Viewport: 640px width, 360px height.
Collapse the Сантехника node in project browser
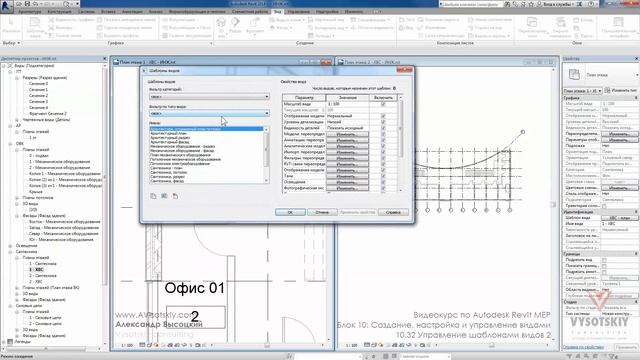pyautogui.click(x=10, y=252)
